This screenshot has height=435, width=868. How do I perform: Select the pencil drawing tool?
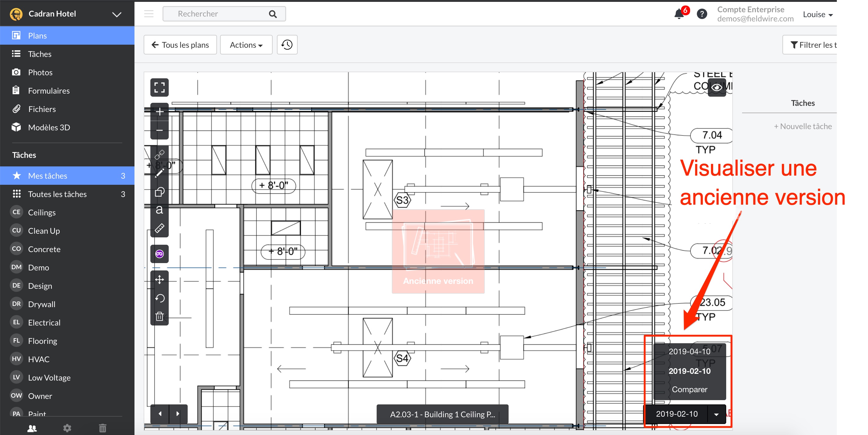(x=159, y=173)
